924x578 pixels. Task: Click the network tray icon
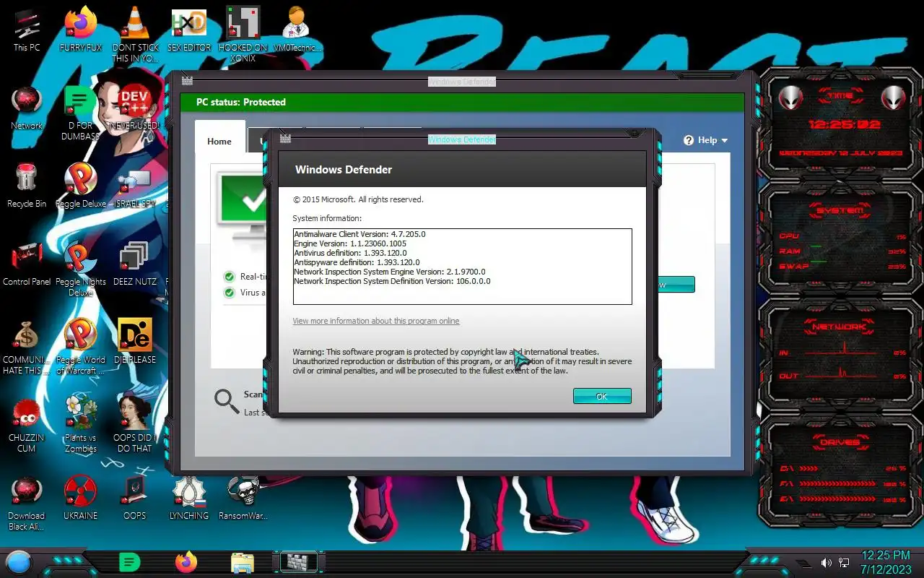845,562
